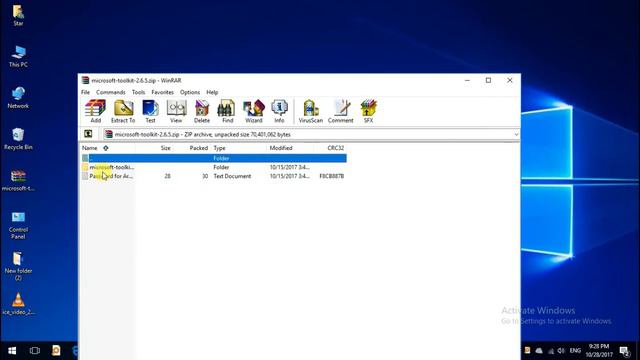Click the Add toolbar icon
640x360 pixels.
tap(95, 111)
